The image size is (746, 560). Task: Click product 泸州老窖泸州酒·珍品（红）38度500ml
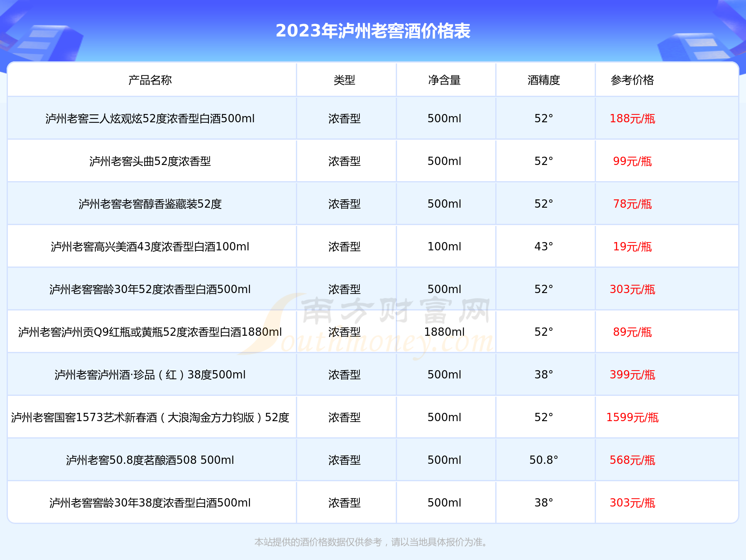coord(150,375)
